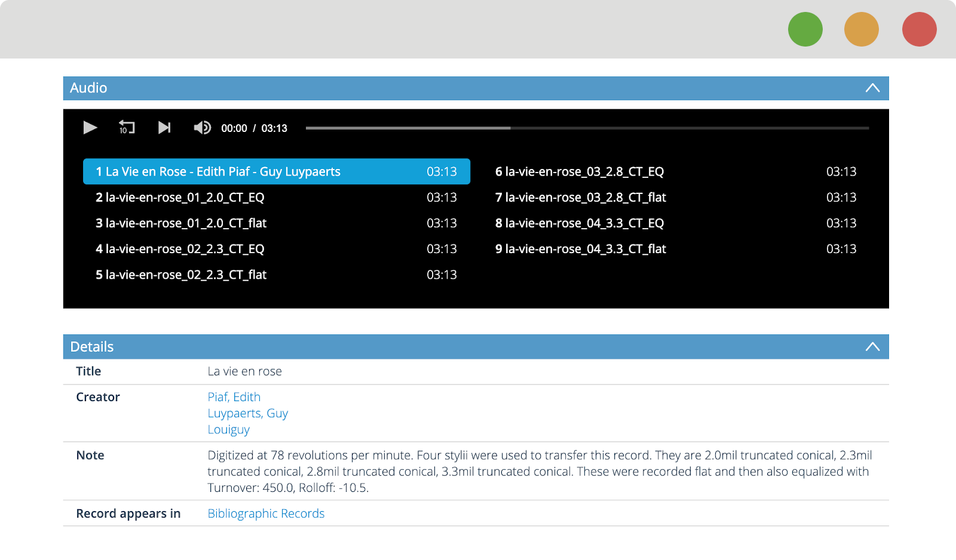Play track 8 la-vie-en-rose_04_3.3_CT_EQ
The width and height of the screenshot is (956, 560).
click(676, 223)
